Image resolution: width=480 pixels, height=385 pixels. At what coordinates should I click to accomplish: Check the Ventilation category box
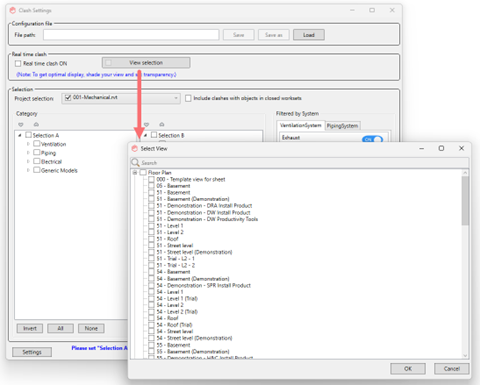click(x=37, y=144)
